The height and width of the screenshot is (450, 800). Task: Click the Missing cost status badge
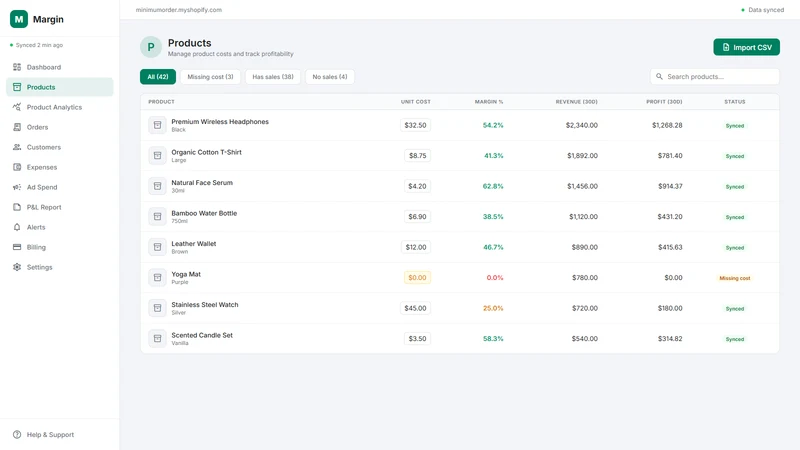[735, 278]
